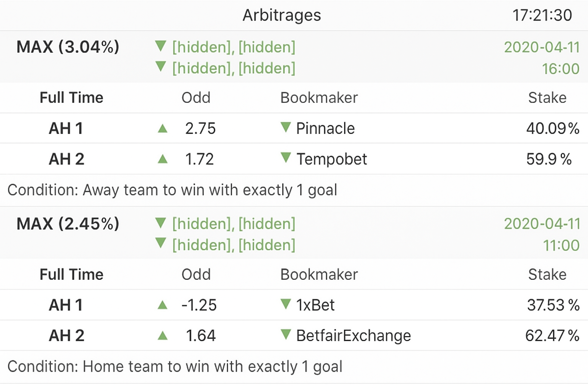Click the 62.47% stake value for BetfairExchange
The height and width of the screenshot is (392, 588).
coord(552,336)
